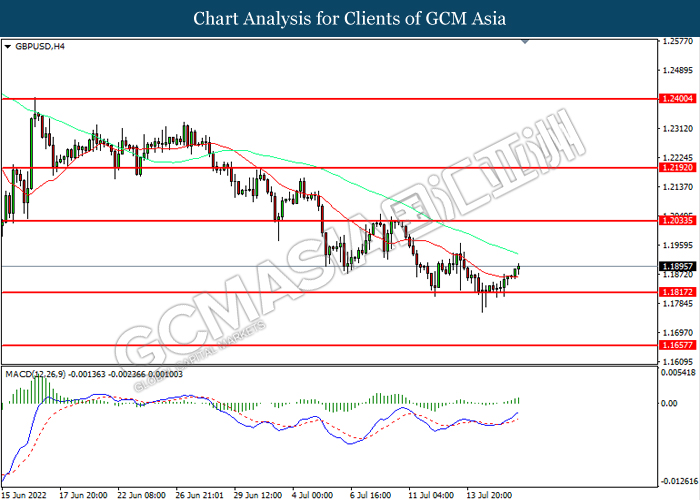The height and width of the screenshot is (500, 700).
Task: Click the 1.21920 red price label
Action: (x=678, y=168)
